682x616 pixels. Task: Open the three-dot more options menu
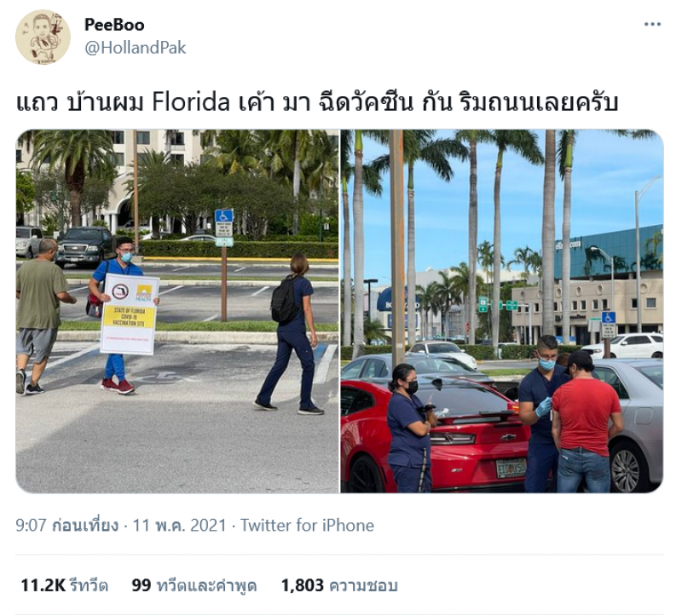tap(652, 25)
